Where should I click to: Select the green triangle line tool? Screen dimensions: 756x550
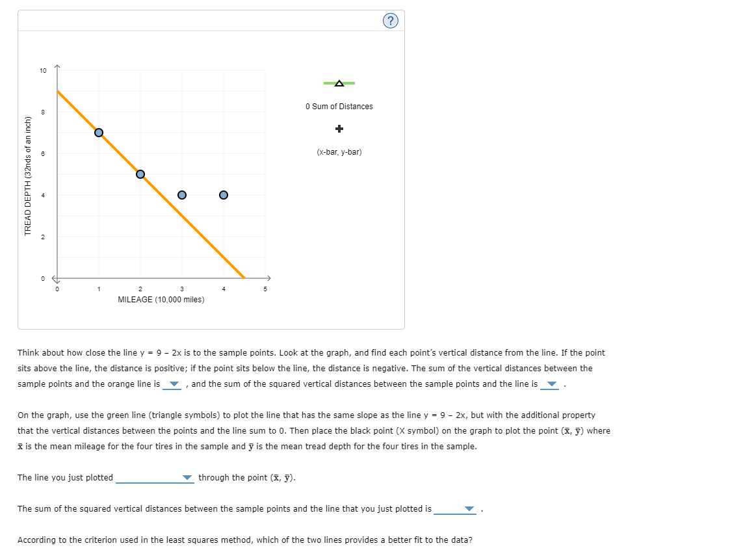click(x=339, y=83)
